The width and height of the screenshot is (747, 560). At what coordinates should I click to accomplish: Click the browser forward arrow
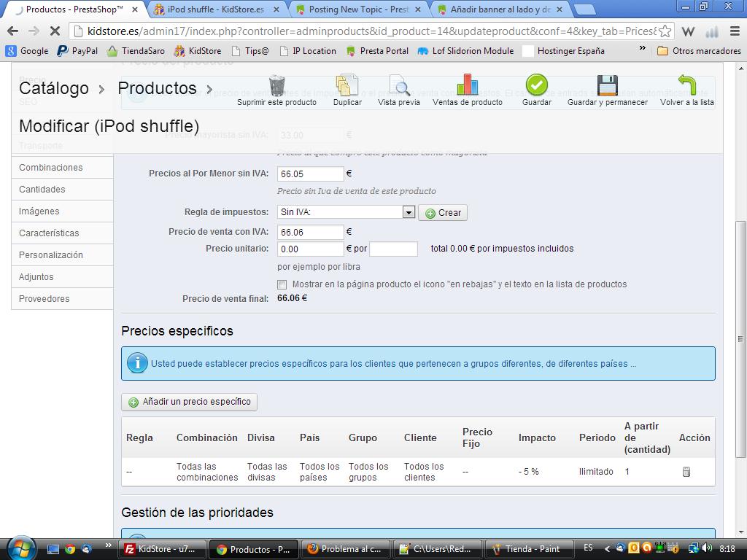[x=34, y=31]
